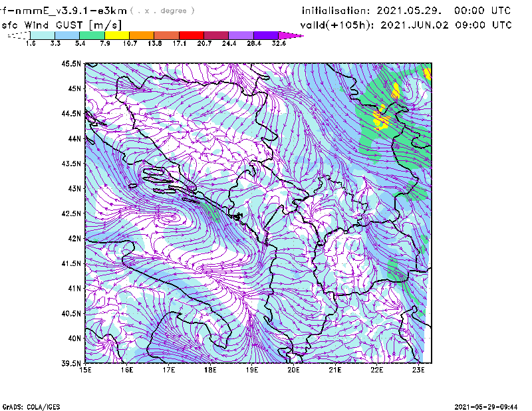Select the yellow 7.9–10.7 legend swatch
The width and height of the screenshot is (532, 411).
[x=117, y=35]
